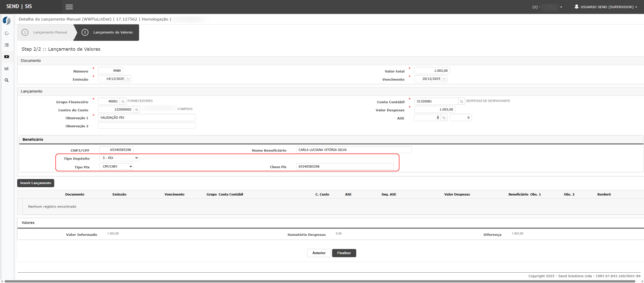Click the ASE lookup search icon
644x283 pixels.
click(x=444, y=118)
